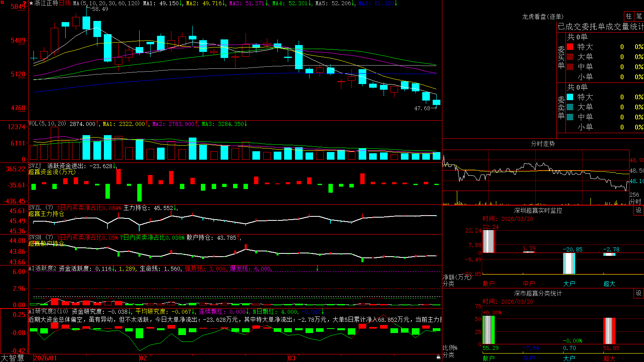Screen dimensions: 644x362
Task: Click the red 特大 buy-order color swatch
Action: (x=570, y=47)
